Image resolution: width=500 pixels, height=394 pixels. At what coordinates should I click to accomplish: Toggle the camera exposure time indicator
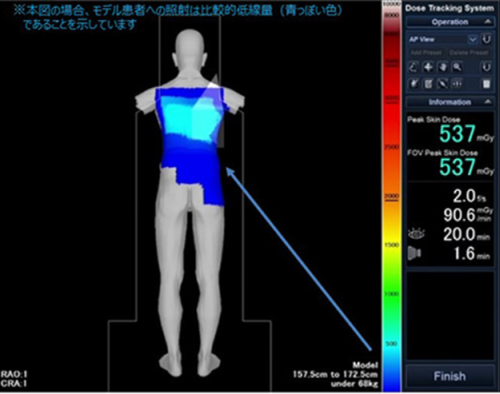(414, 253)
